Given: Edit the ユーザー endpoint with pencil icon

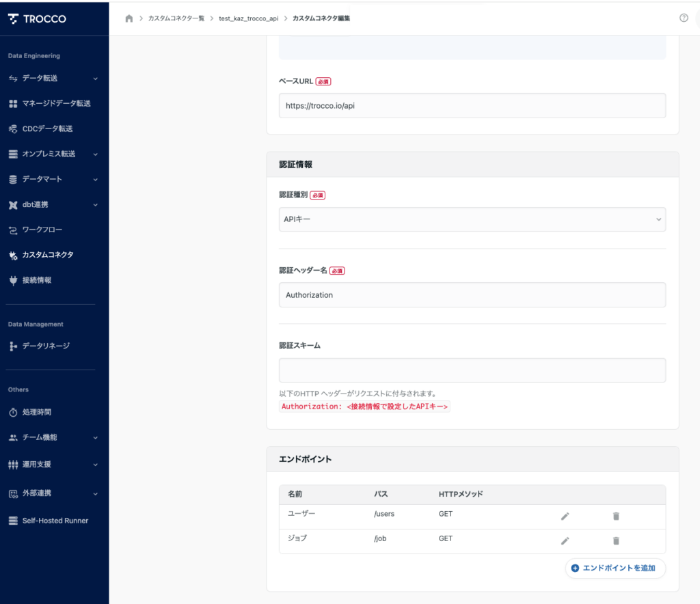Looking at the screenshot, I should click(x=565, y=516).
